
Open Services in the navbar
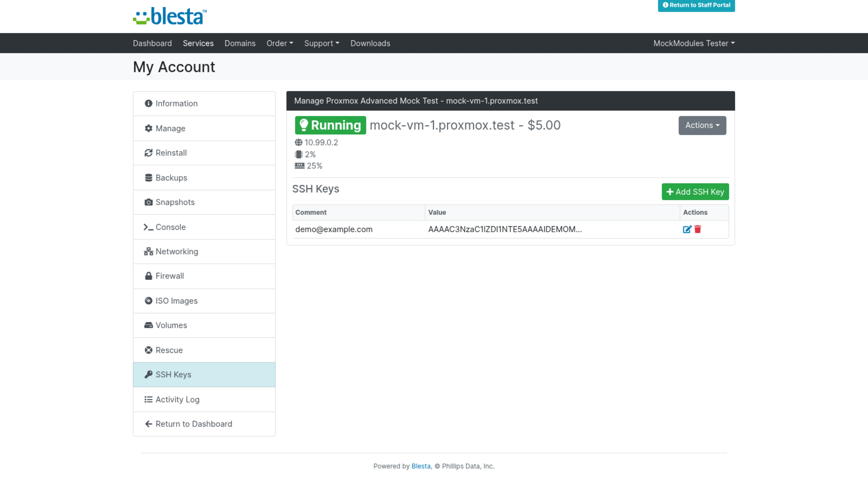click(198, 43)
